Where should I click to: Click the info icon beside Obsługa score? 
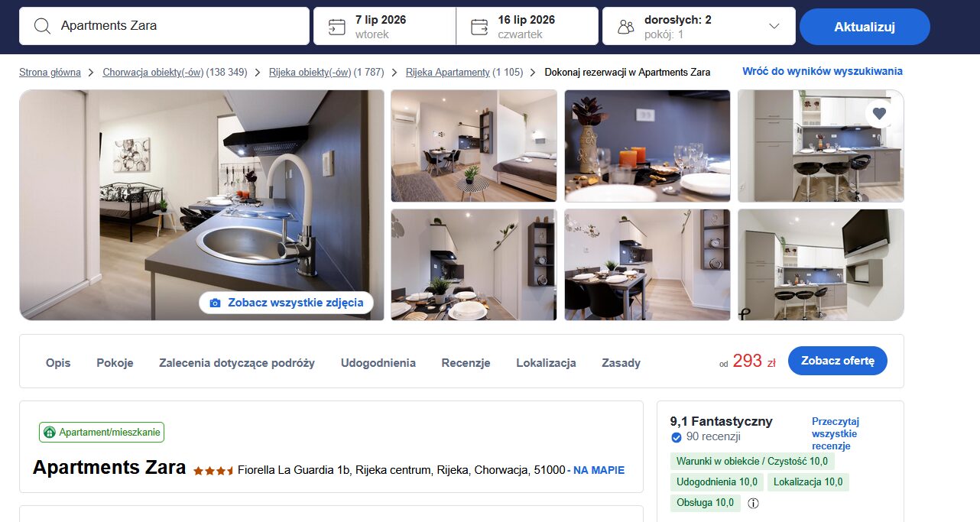(x=753, y=503)
